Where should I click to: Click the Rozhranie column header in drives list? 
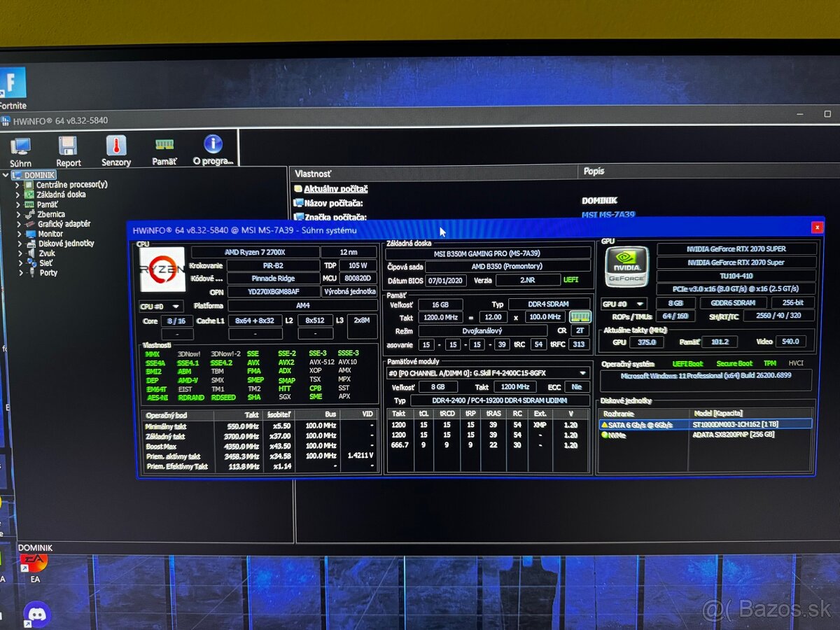pos(645,414)
